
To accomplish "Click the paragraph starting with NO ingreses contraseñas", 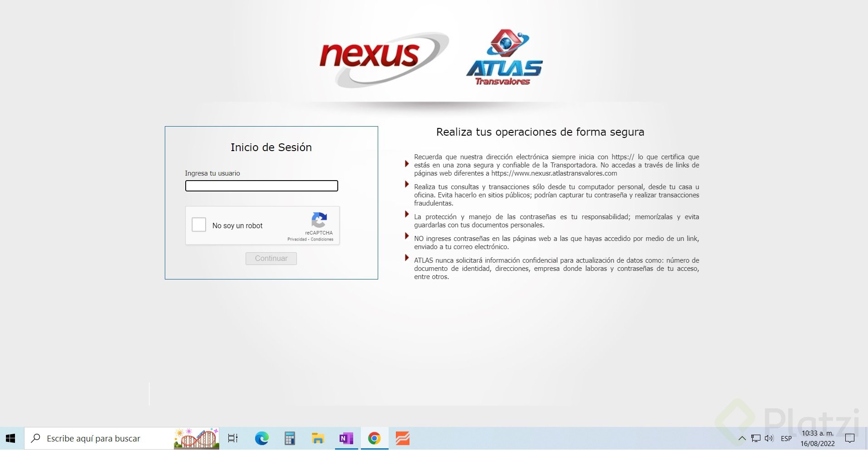I will 557,243.
